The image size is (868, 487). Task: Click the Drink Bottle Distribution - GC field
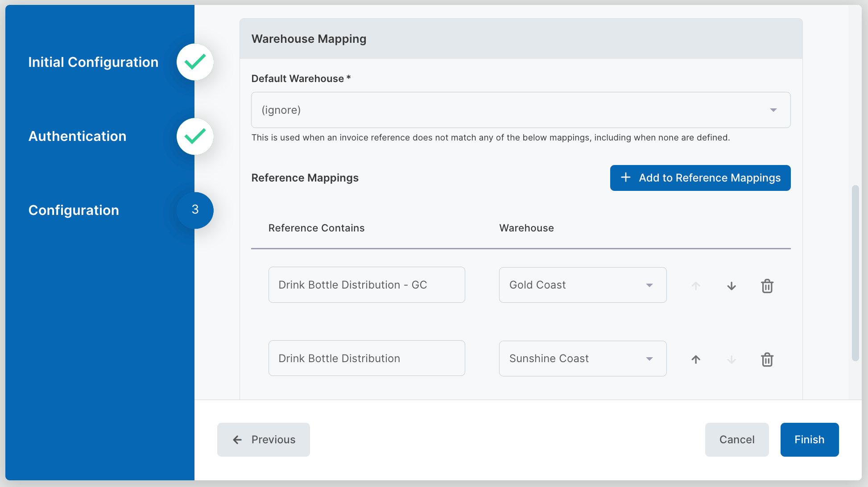tap(366, 285)
